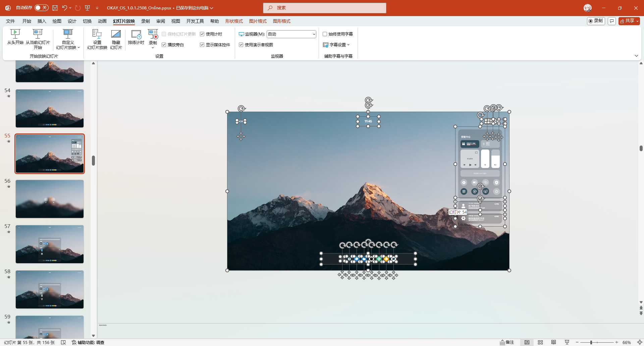Switch to Slide Sorter view
The width and height of the screenshot is (644, 346).
(x=540, y=342)
